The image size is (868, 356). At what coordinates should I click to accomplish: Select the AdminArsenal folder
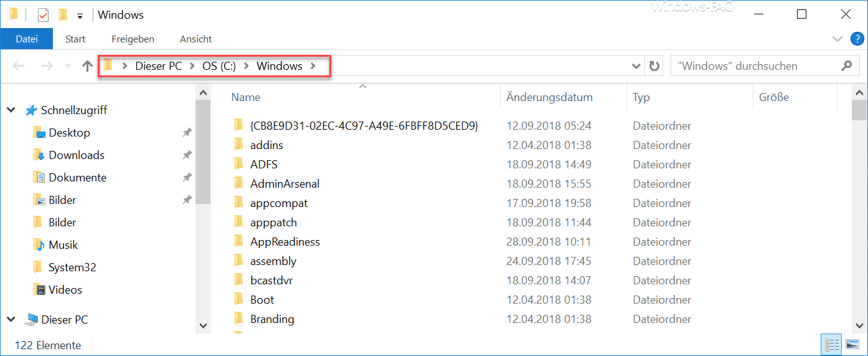(x=285, y=184)
